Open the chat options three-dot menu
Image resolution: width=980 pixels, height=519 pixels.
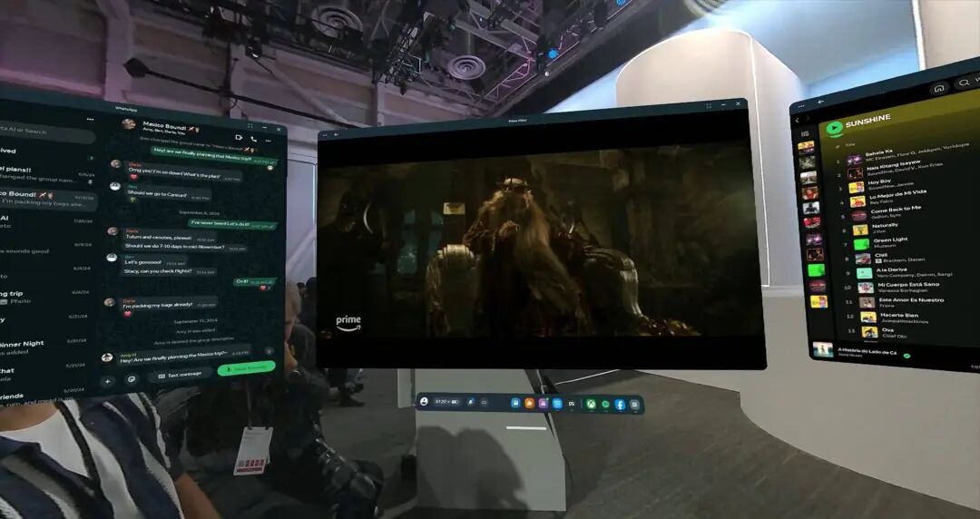(x=268, y=141)
